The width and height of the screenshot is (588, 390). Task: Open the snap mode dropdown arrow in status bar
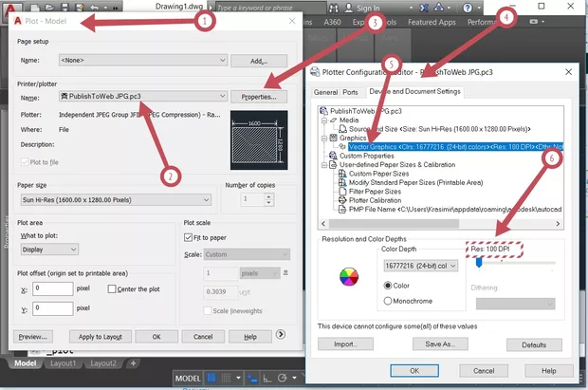(x=238, y=378)
